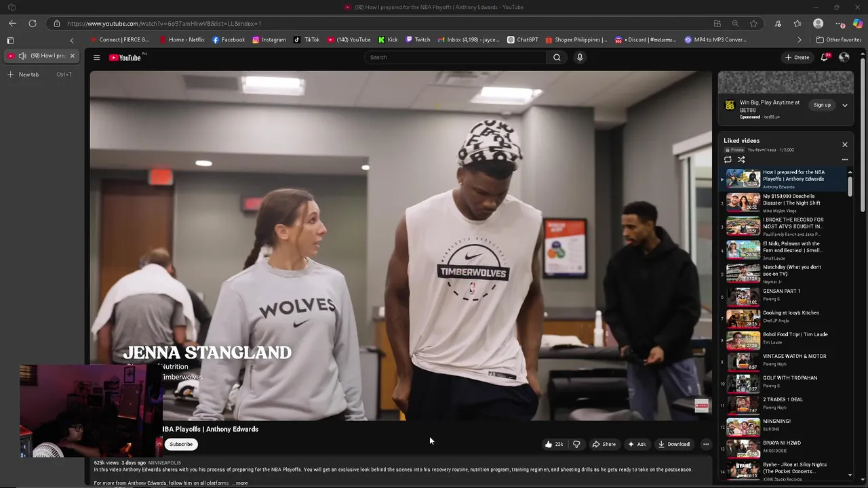Click the search magnifier button
This screenshot has width=868, height=488.
(x=557, y=58)
